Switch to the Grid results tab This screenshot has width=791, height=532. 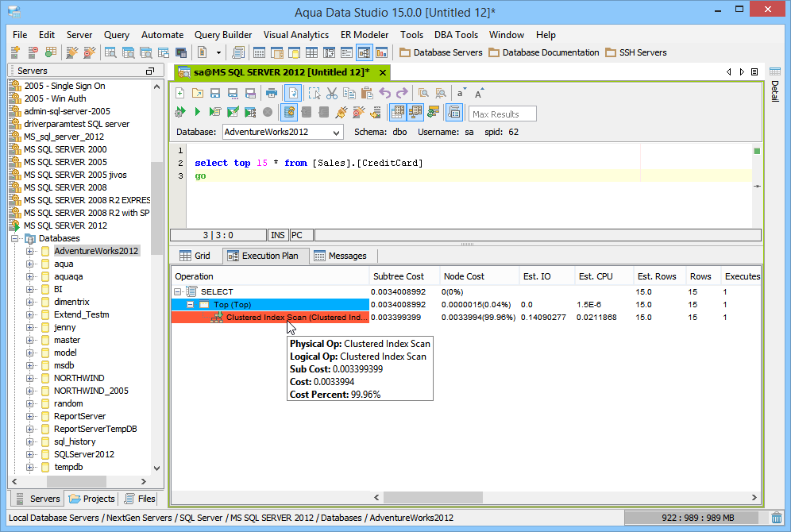point(195,256)
